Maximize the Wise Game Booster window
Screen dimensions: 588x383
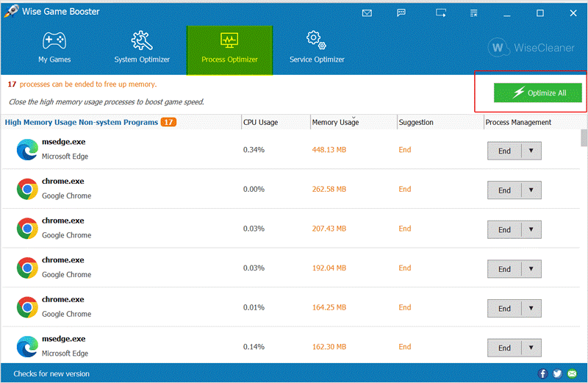pos(540,13)
